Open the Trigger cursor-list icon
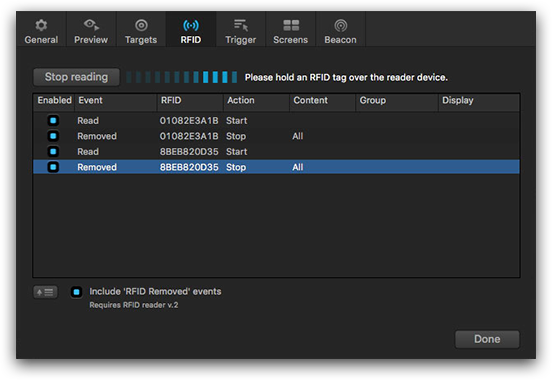Viewport: 552px width, 380px height. (241, 25)
